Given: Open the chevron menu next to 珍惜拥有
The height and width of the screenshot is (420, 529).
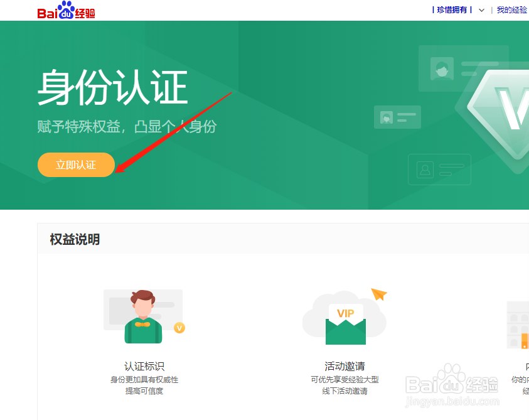Looking at the screenshot, I should tap(481, 10).
